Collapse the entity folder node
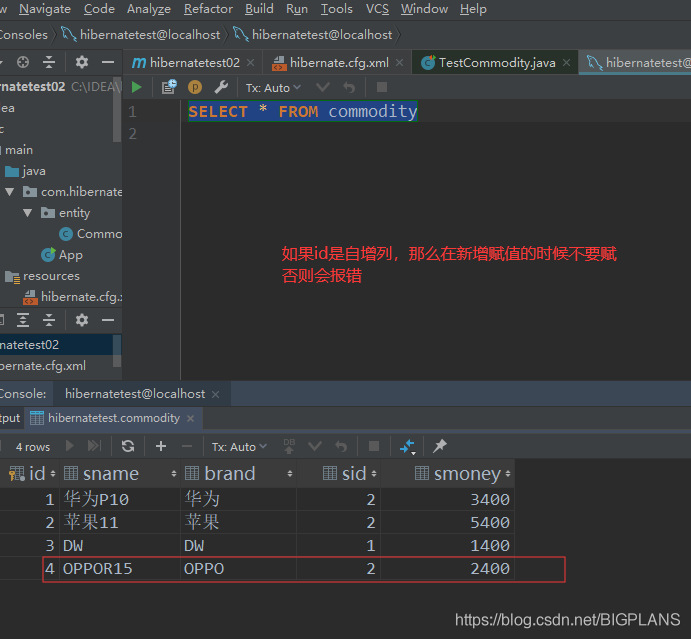This screenshot has height=639, width=691. 28,213
